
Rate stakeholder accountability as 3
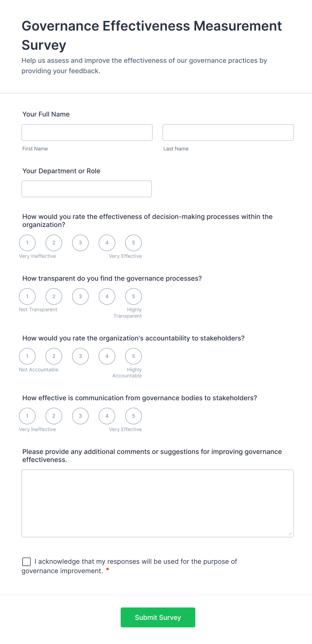(81, 356)
